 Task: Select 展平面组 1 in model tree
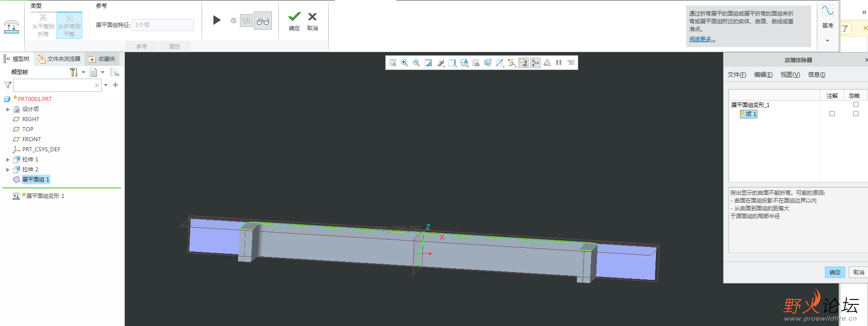(36, 179)
